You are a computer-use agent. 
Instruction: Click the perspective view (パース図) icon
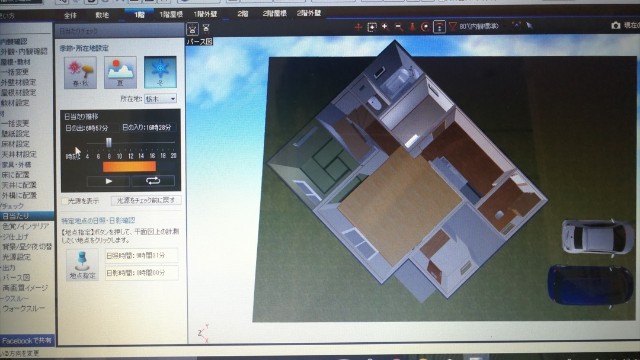pyautogui.click(x=192, y=29)
